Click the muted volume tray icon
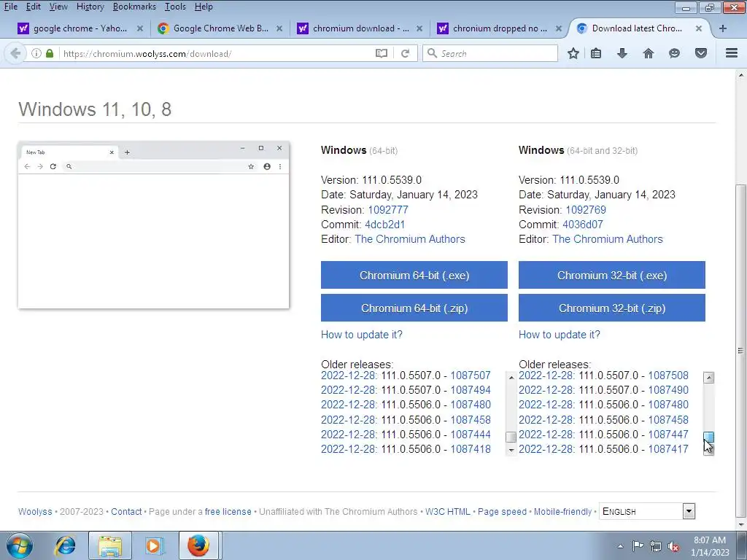 (673, 546)
